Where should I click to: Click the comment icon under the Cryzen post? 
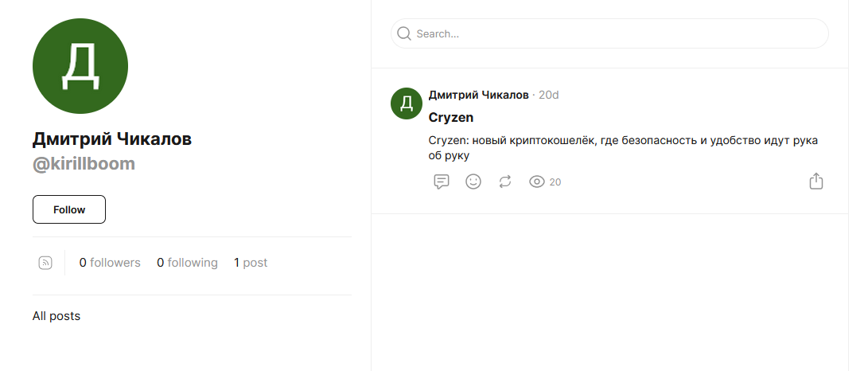[442, 182]
